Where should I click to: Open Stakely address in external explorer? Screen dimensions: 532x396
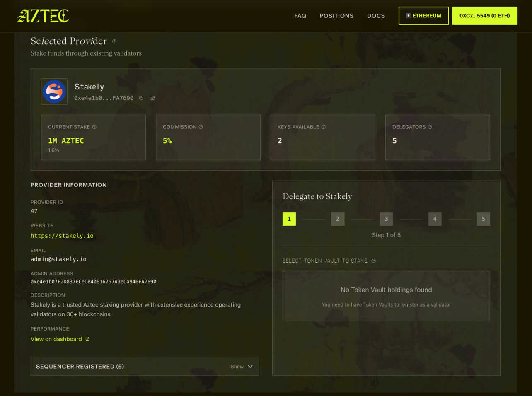(152, 98)
